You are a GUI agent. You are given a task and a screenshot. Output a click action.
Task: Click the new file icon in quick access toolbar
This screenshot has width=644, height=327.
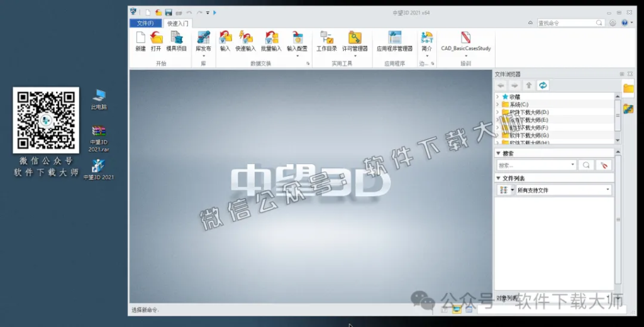tap(148, 13)
